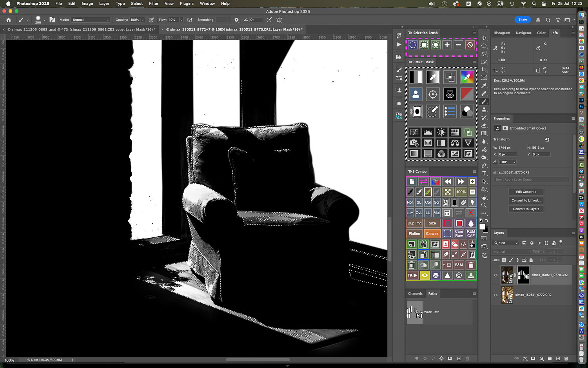Click the TK9 Multi-Mask tulip icon
Image resolution: width=588 pixels, height=368 pixels.
pos(450,94)
